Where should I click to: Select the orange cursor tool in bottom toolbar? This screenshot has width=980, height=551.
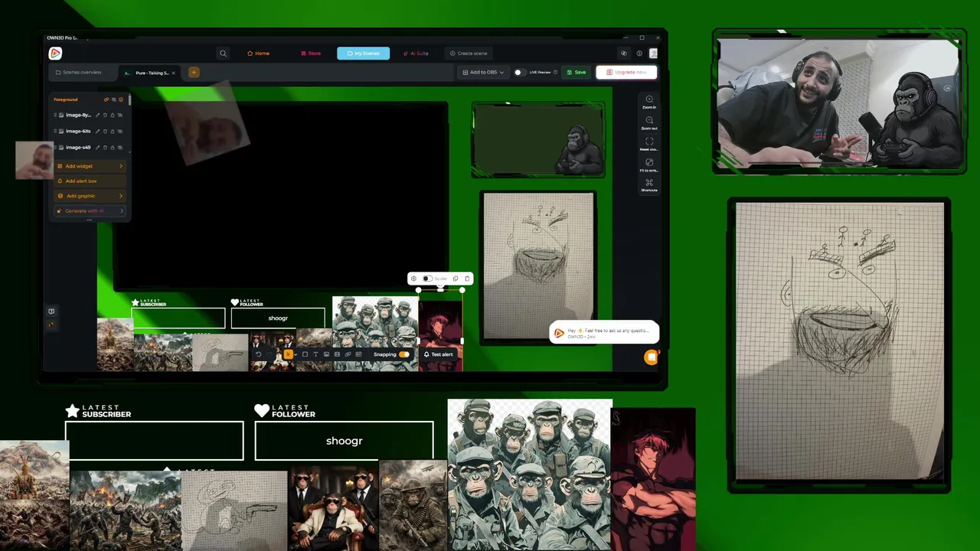click(288, 354)
